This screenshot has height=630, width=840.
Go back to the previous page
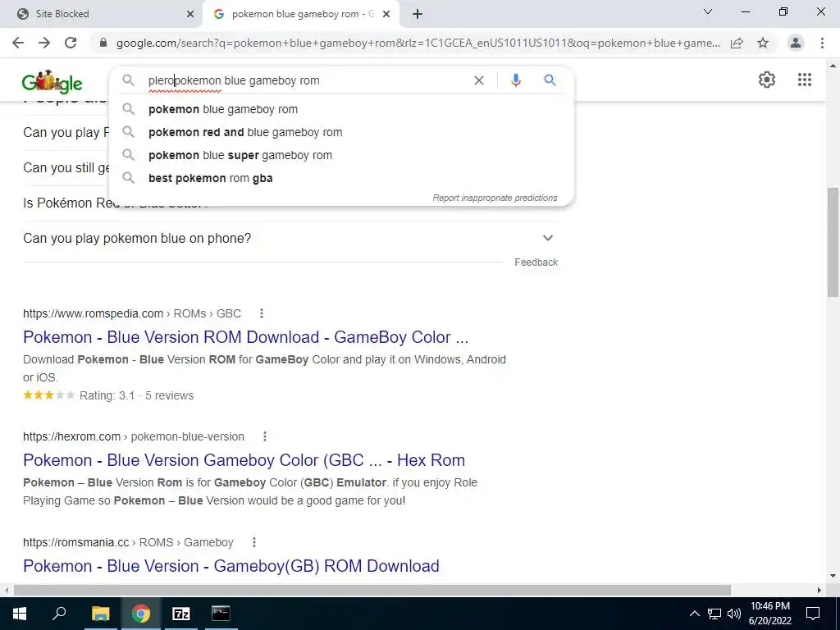tap(18, 43)
